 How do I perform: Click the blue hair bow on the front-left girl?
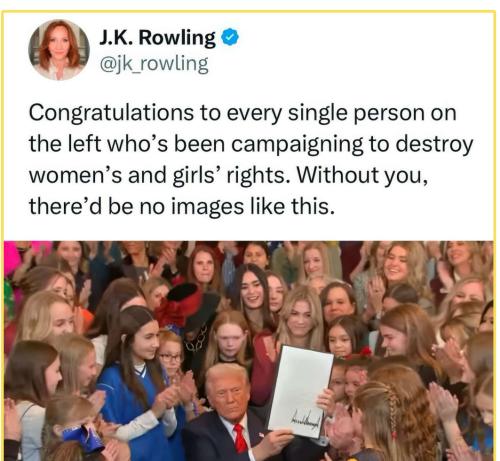[82, 438]
